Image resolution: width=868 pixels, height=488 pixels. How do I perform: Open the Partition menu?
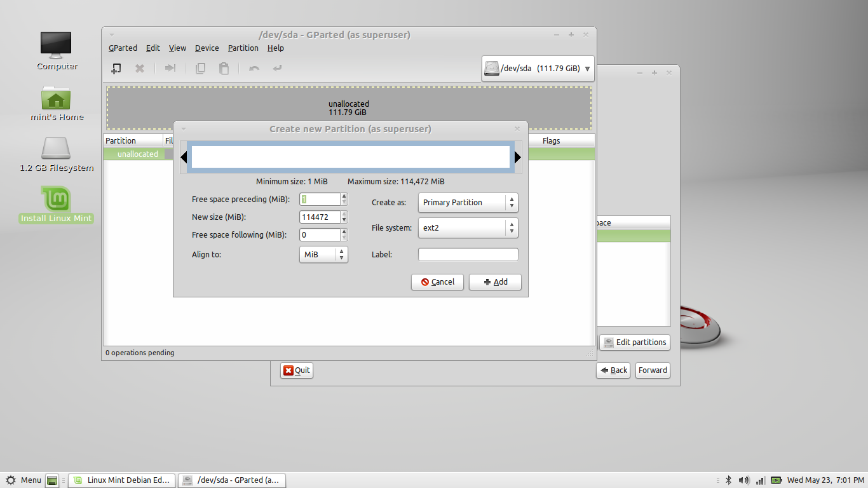click(x=243, y=48)
